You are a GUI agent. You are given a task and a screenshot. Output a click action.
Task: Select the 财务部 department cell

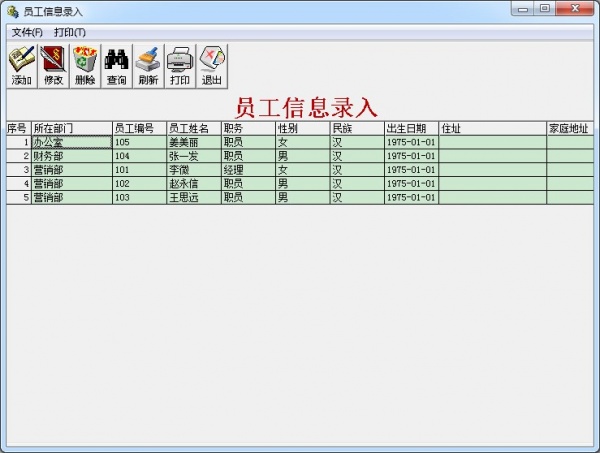[x=72, y=156]
